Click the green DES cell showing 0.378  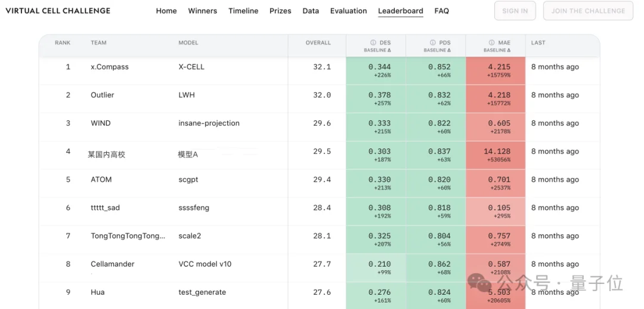click(x=376, y=98)
